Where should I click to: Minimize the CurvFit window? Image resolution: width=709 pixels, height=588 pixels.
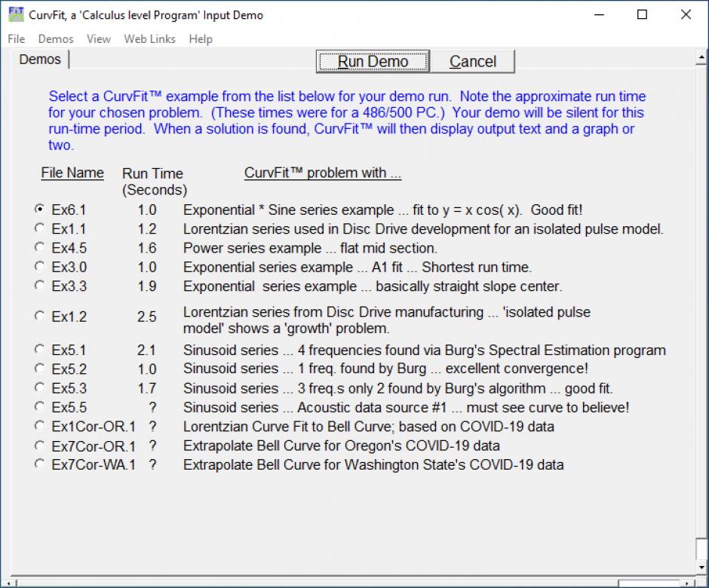tap(599, 14)
